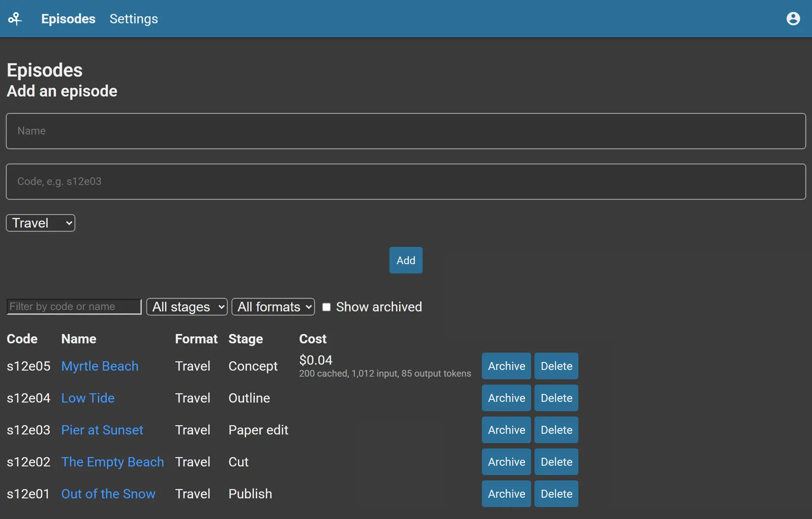This screenshot has height=519, width=812.
Task: Click the Publish stage cell
Action: click(x=250, y=494)
